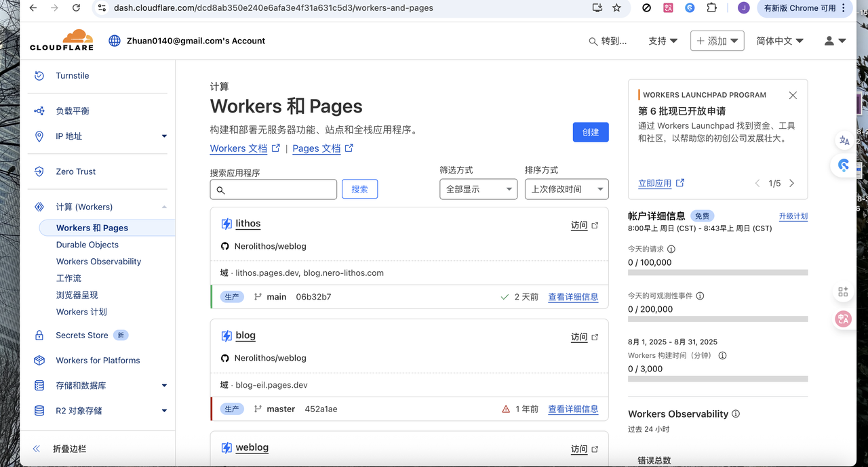Open the user profile icon menu
The height and width of the screenshot is (467, 868).
[835, 41]
